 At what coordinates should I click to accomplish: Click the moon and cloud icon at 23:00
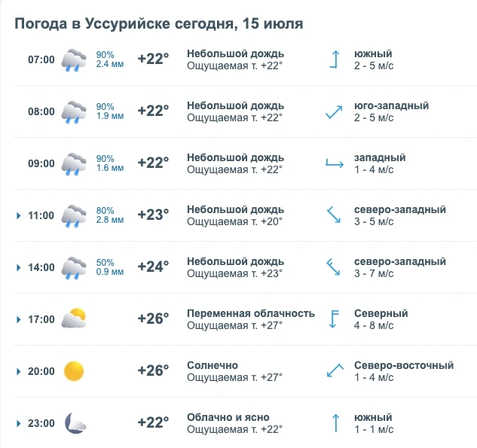point(75,423)
